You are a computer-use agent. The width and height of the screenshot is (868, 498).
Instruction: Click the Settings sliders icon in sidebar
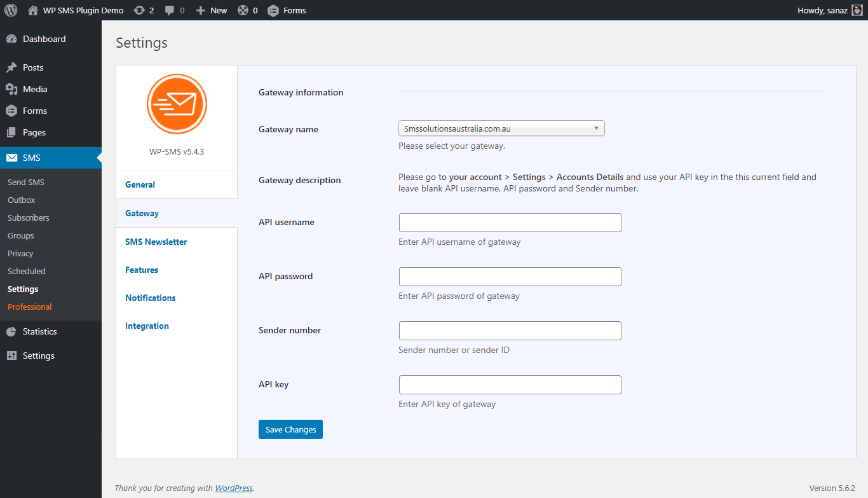(x=11, y=356)
